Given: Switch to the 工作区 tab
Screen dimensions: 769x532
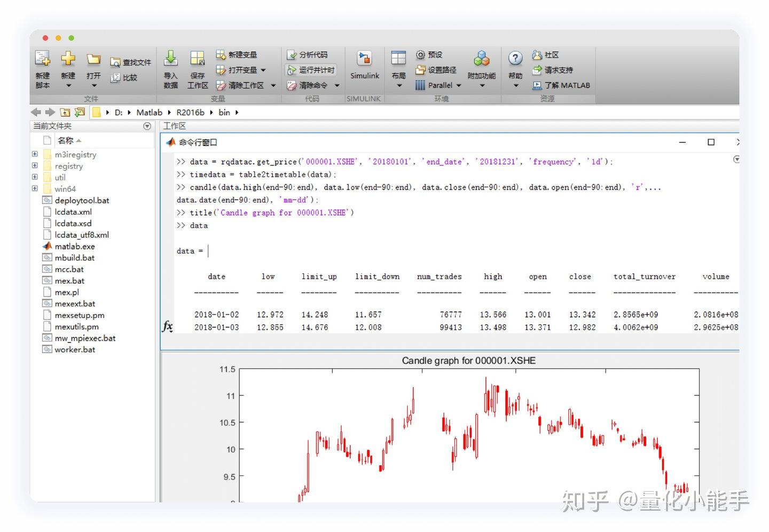Looking at the screenshot, I should pyautogui.click(x=175, y=126).
